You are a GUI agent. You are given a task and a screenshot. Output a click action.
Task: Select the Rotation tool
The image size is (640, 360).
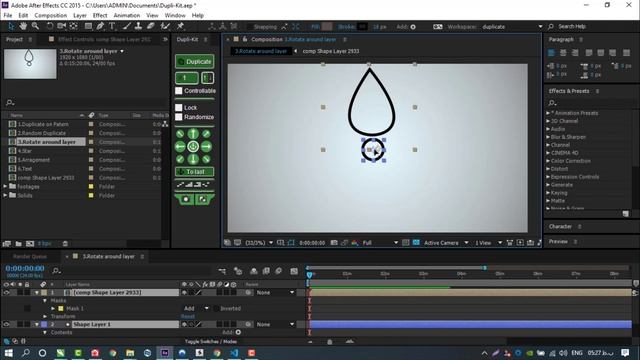(49, 26)
